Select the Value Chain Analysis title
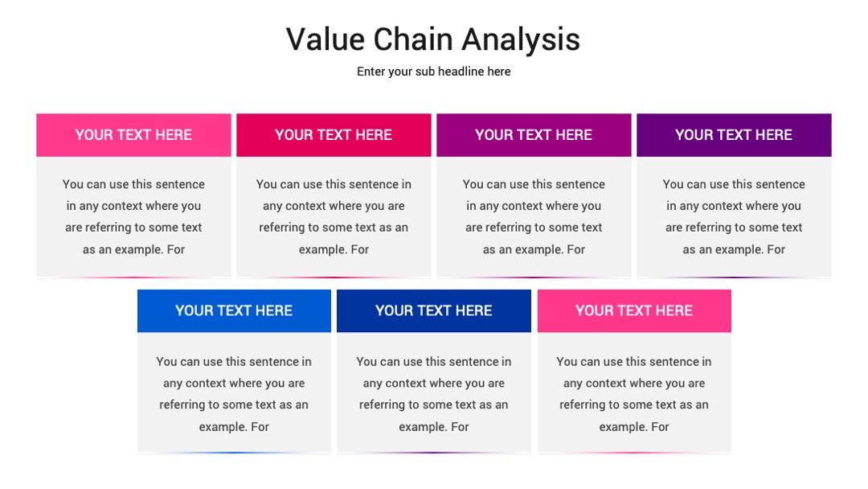The width and height of the screenshot is (868, 489). pos(433,39)
